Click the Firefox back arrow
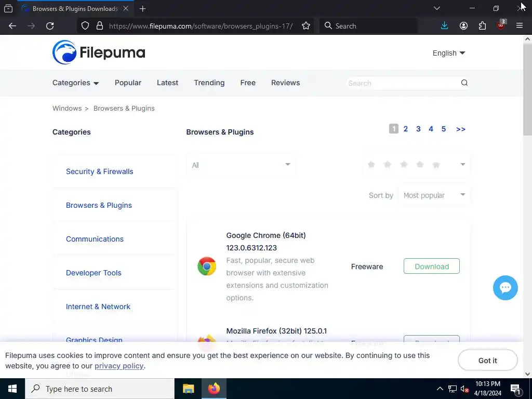Screen dimensions: 532x399 click(x=12, y=26)
